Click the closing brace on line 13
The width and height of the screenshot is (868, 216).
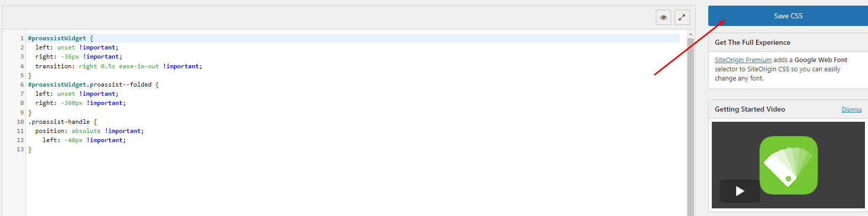point(30,150)
